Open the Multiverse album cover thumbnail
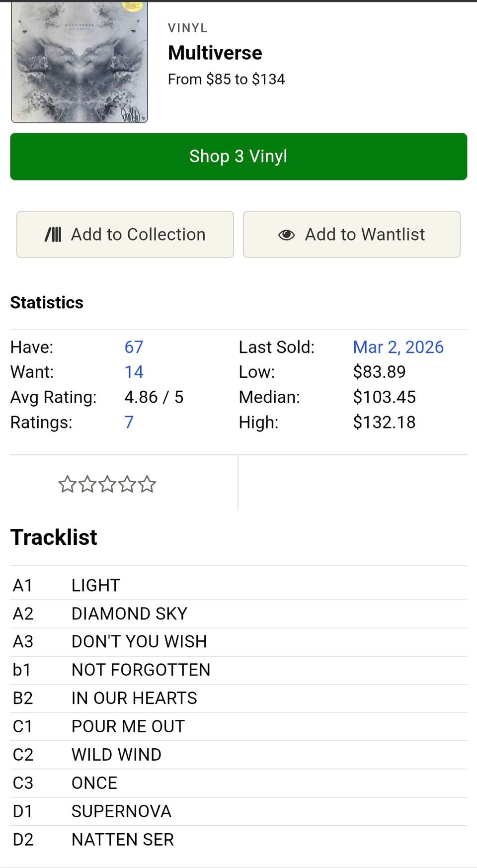Image resolution: width=477 pixels, height=868 pixels. click(79, 62)
